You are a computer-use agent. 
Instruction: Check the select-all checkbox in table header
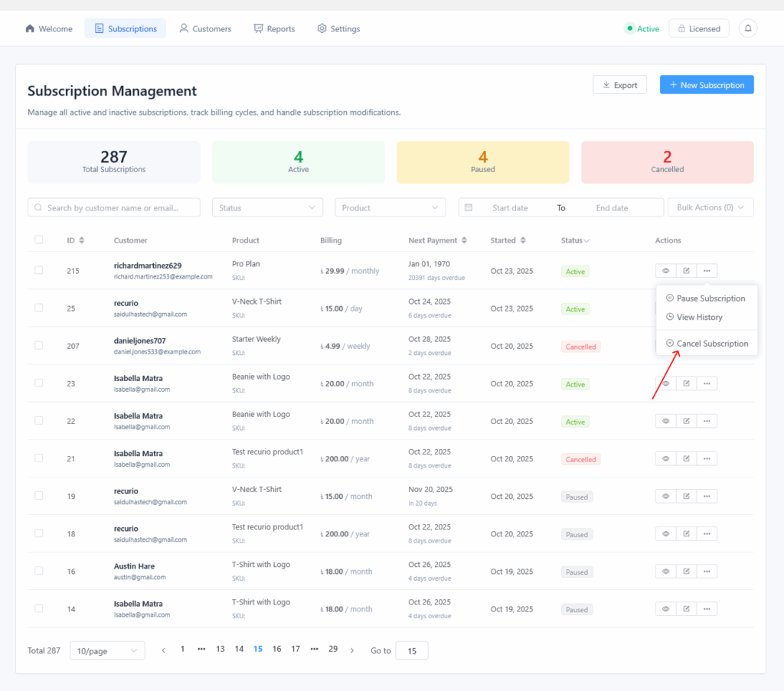39,240
